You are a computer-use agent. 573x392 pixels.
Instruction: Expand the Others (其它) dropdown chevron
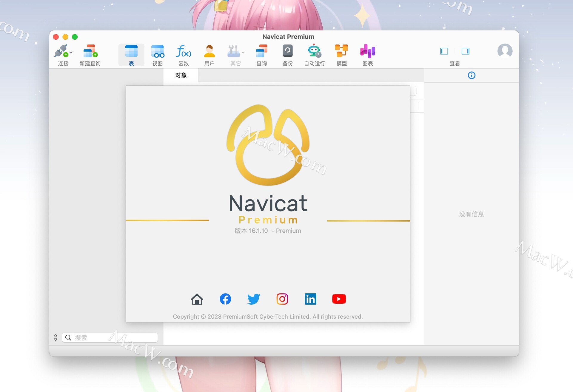(243, 53)
